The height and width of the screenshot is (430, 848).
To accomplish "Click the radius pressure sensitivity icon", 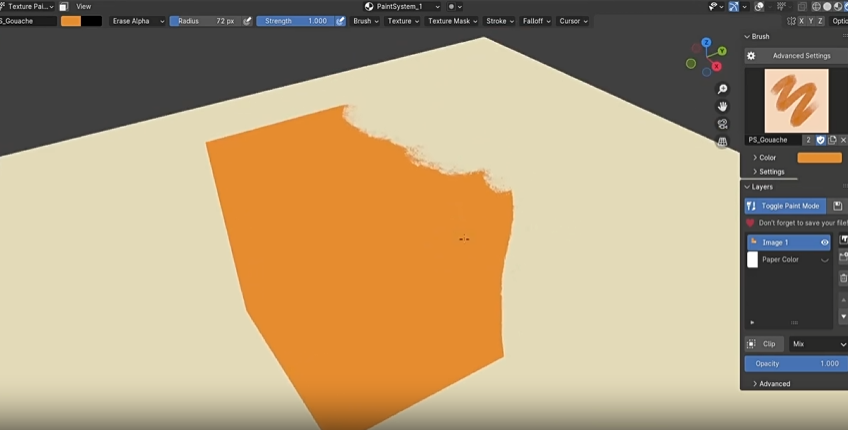I will click(247, 21).
